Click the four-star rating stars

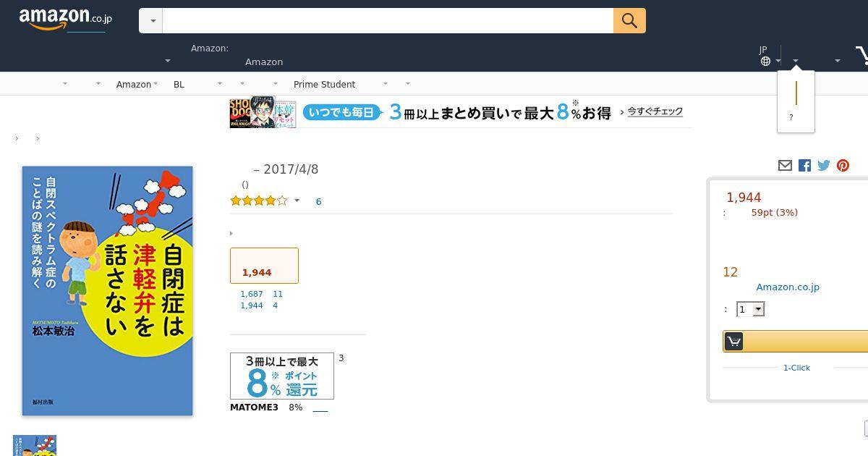(258, 201)
